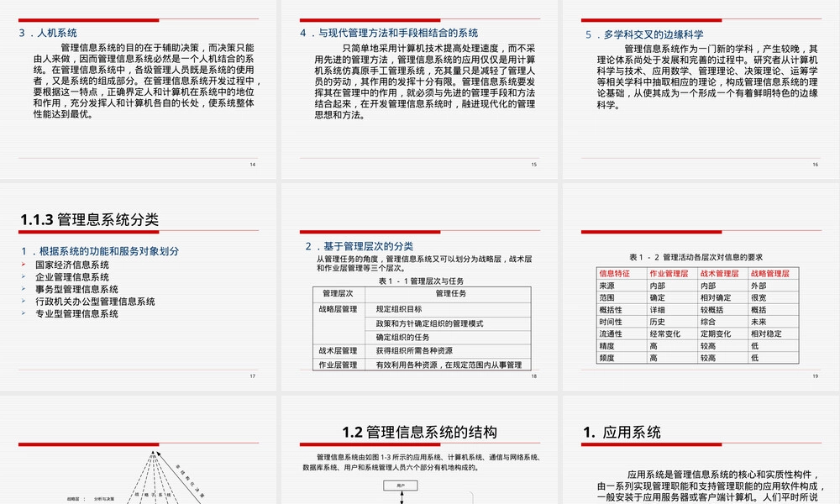840x504 pixels.
Task: Open slide 14 titled 人机系统
Action: coord(139,89)
